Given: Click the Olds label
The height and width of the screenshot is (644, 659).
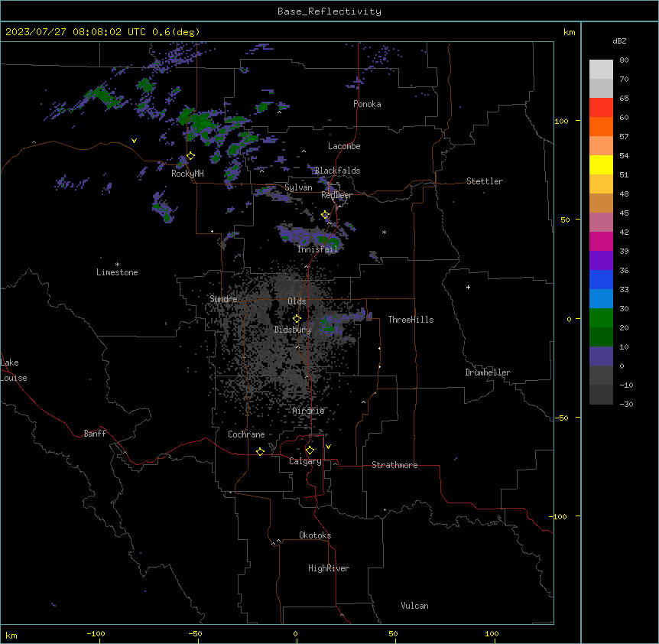Looking at the screenshot, I should pyautogui.click(x=297, y=301).
